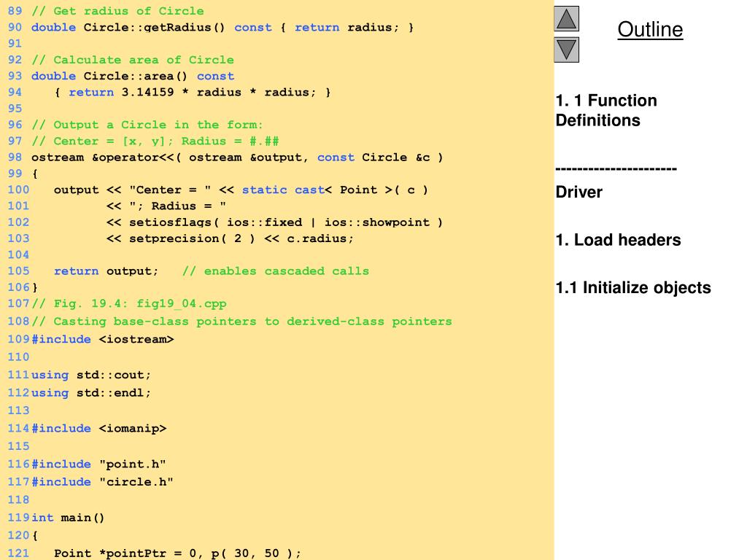The height and width of the screenshot is (560, 747).
Task: Click the '"; Radius = "' string on line 101
Action: (x=178, y=206)
